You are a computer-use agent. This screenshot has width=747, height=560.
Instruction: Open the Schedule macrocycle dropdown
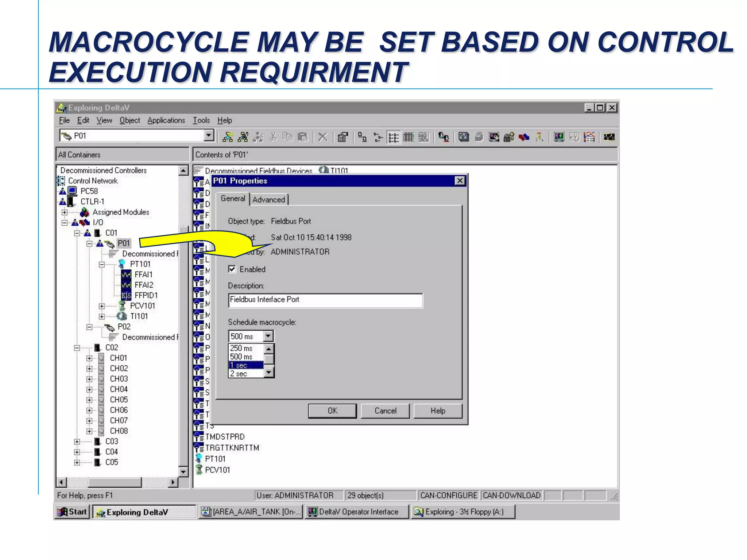point(268,336)
